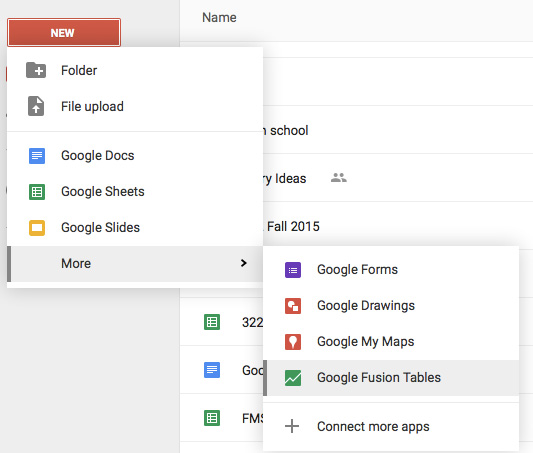Viewport: 533px width, 453px height.
Task: Click the Sheets file icon beside FMS
Action: coord(212,418)
